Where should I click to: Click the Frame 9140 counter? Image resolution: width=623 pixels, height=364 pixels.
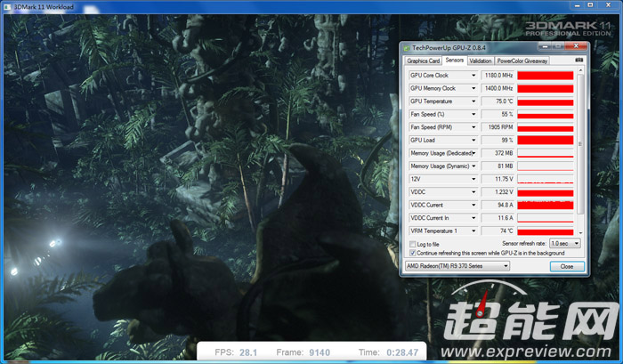tap(303, 352)
